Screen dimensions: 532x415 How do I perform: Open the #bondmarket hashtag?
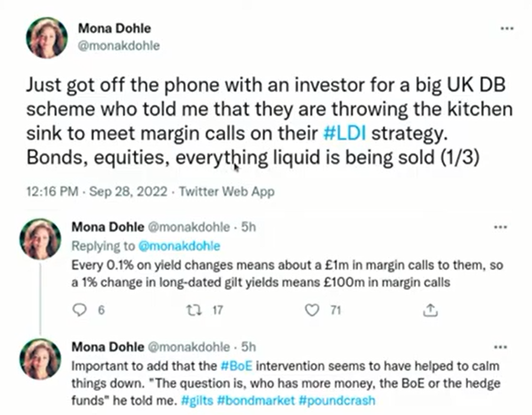click(x=256, y=401)
